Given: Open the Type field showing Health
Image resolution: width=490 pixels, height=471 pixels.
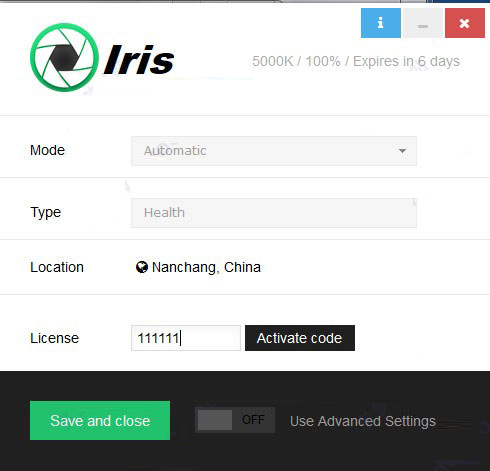Looking at the screenshot, I should [x=274, y=213].
